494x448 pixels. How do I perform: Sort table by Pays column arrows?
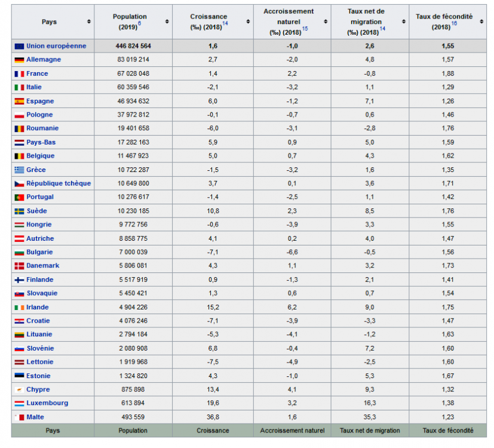pos(89,22)
